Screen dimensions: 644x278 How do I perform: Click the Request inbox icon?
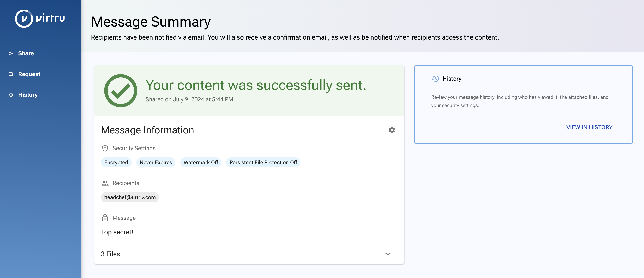coord(11,74)
